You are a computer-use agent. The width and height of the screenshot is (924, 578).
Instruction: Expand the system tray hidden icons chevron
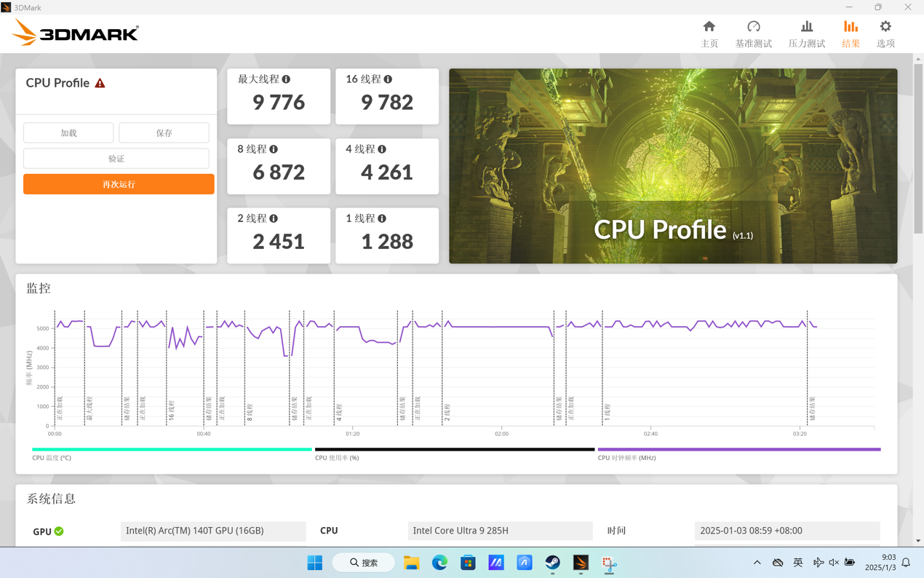coord(757,563)
